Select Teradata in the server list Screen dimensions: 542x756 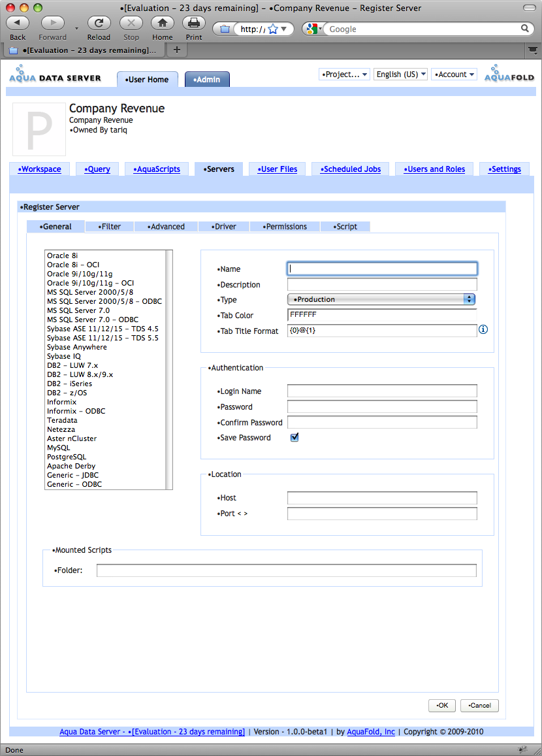click(x=105, y=420)
